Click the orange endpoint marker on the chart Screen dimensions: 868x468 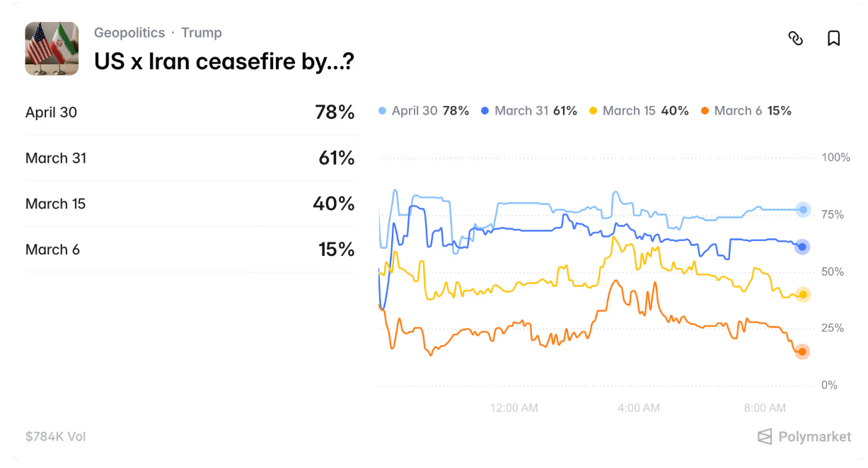[802, 351]
